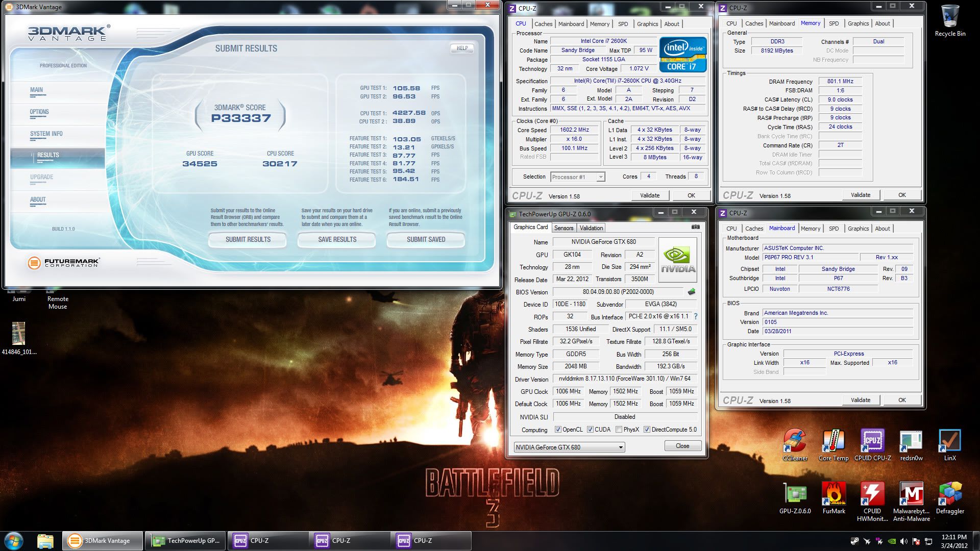Open GPU-Z.0.6.0 desktop icon
This screenshot has width=980, height=551.
point(795,498)
